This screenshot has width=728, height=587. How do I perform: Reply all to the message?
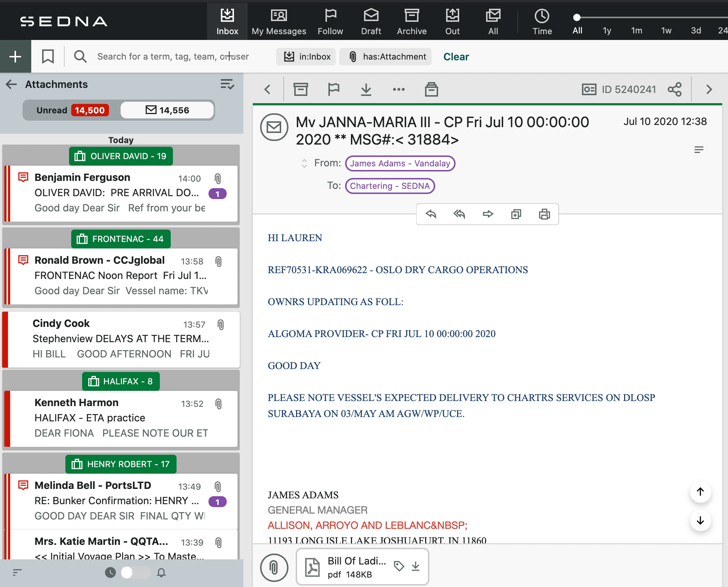pos(459,214)
